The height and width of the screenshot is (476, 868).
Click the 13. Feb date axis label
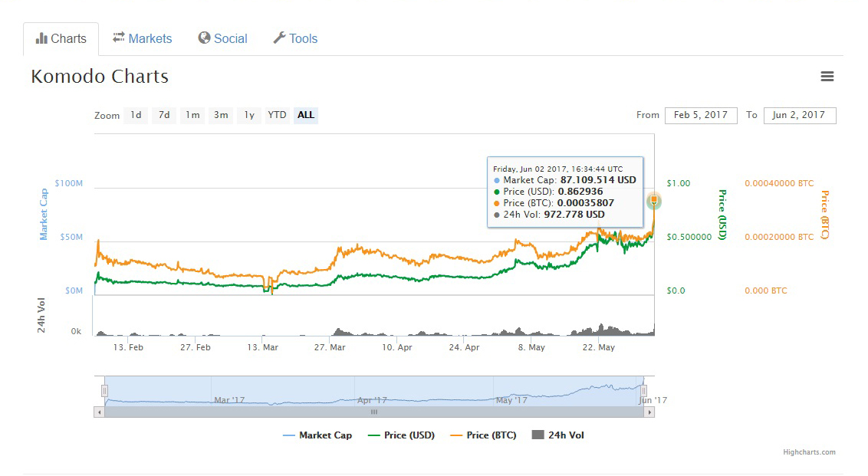128,347
